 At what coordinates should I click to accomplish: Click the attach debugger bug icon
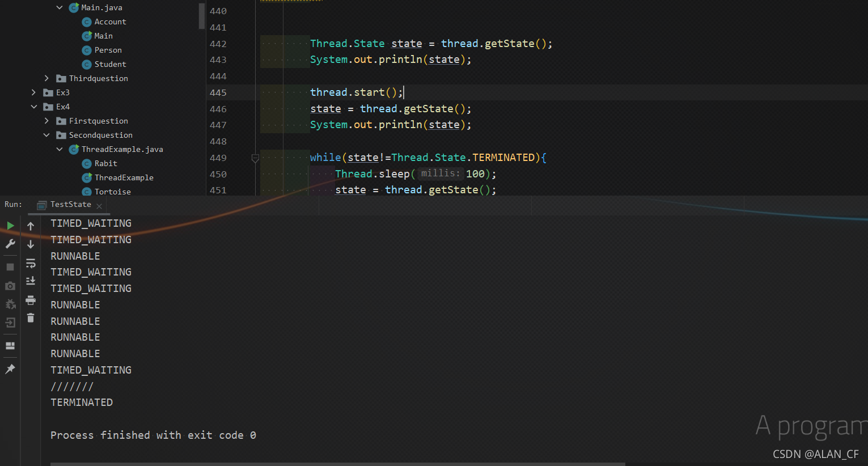tap(10, 304)
